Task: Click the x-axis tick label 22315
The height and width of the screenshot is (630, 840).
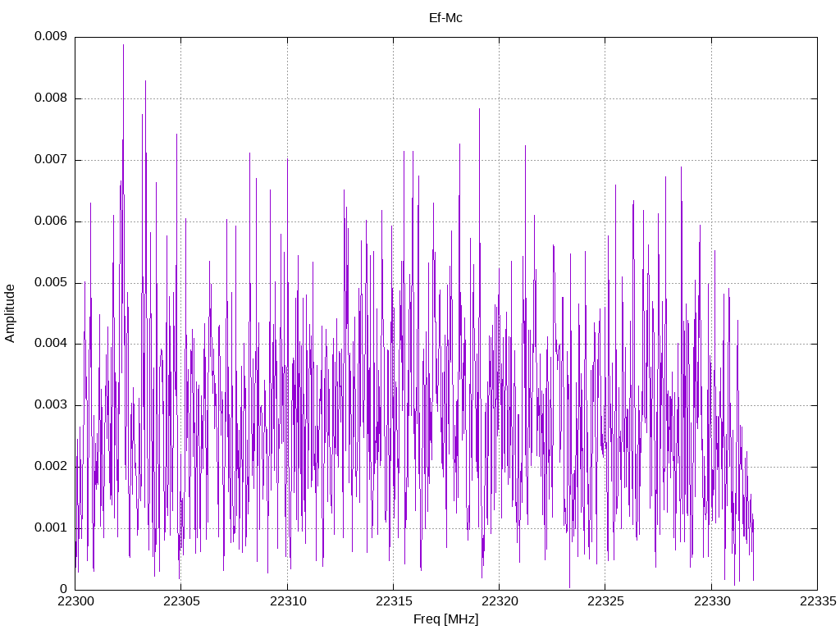Action: pyautogui.click(x=393, y=601)
